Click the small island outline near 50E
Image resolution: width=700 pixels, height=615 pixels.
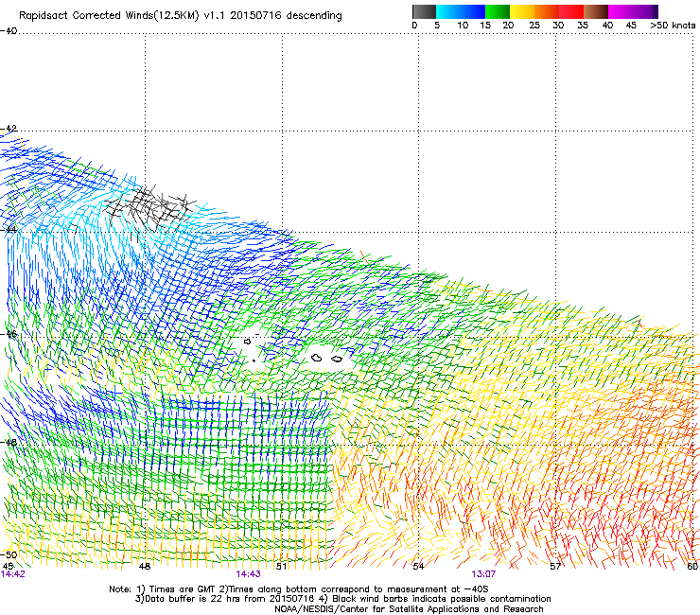[247, 342]
